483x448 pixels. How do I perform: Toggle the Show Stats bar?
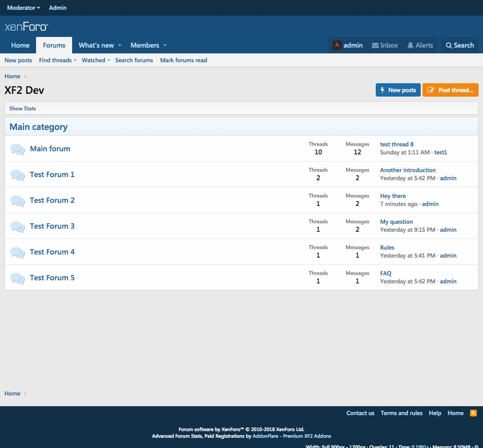coord(23,109)
